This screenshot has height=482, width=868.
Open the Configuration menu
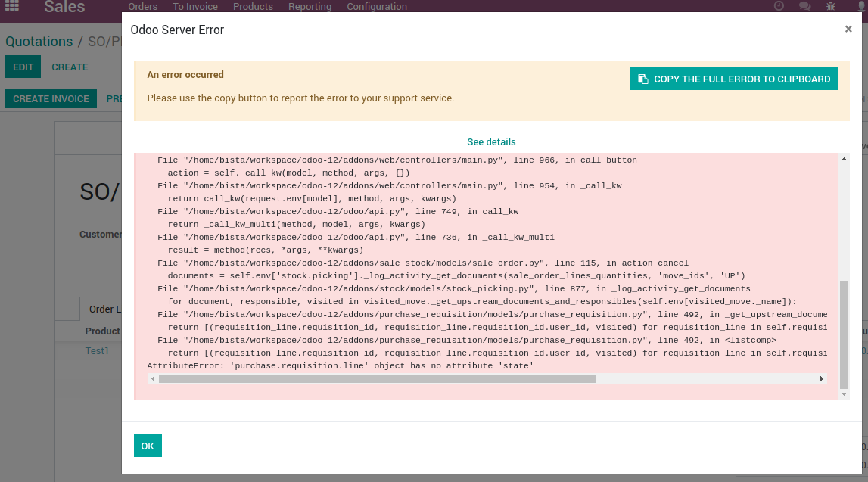(x=377, y=7)
